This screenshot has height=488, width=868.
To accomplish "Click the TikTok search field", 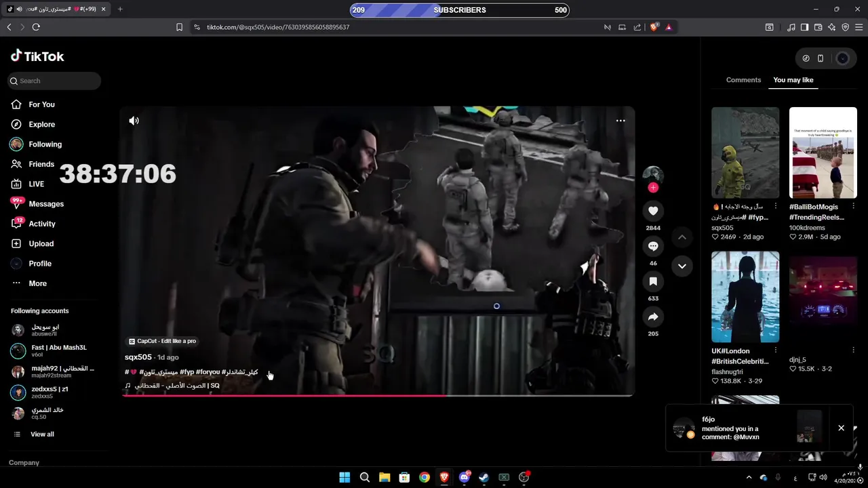I will 54,81.
